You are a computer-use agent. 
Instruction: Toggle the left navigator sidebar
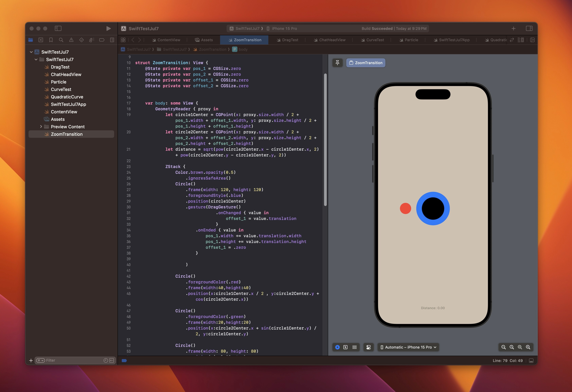click(x=58, y=29)
